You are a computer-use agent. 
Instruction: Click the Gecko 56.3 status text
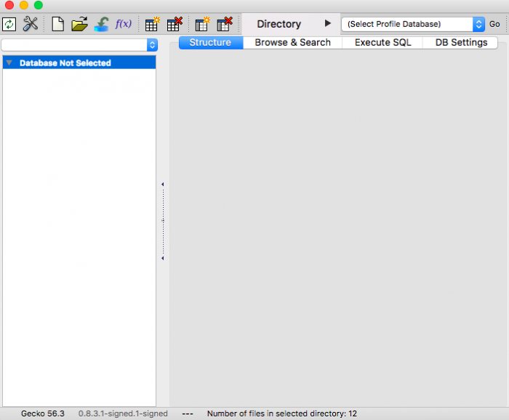pyautogui.click(x=43, y=413)
